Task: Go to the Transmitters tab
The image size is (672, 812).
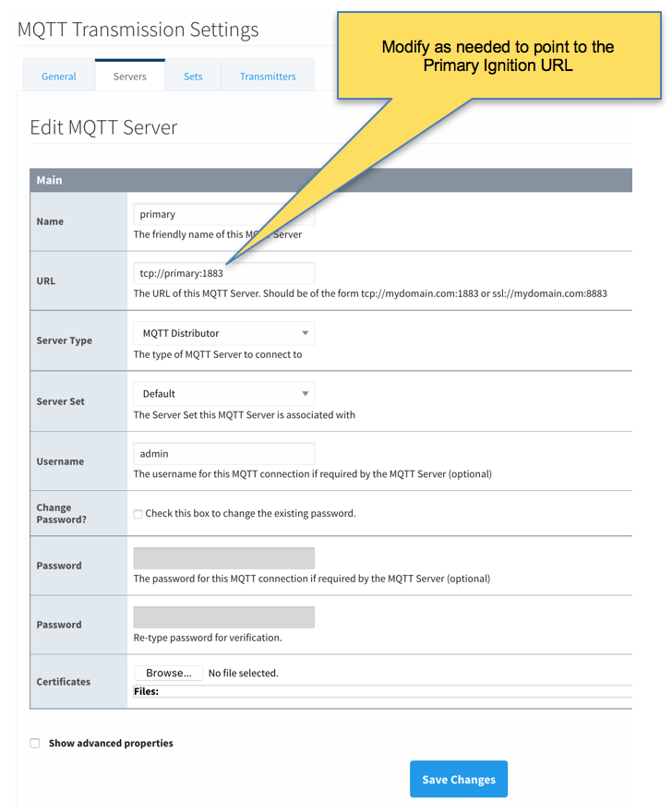Action: point(268,76)
